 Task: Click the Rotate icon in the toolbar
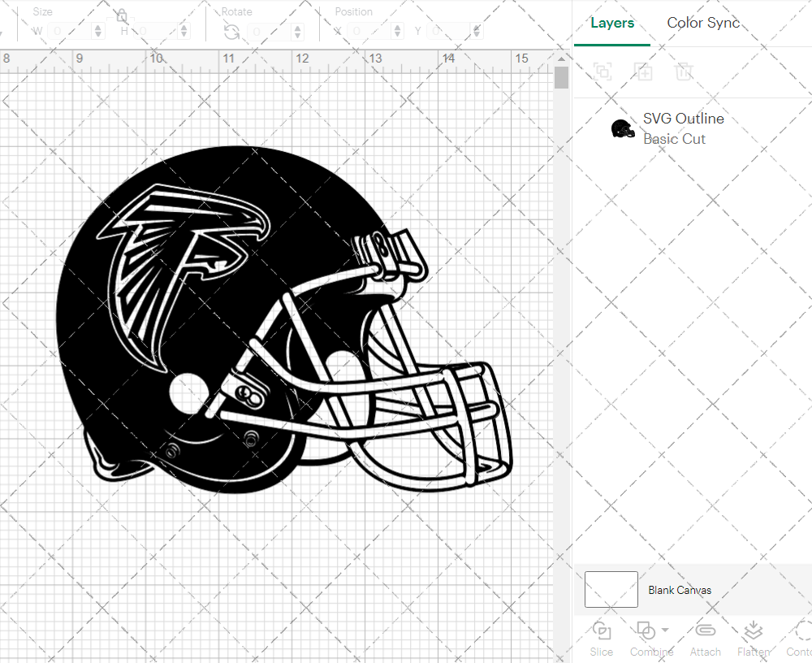231,29
